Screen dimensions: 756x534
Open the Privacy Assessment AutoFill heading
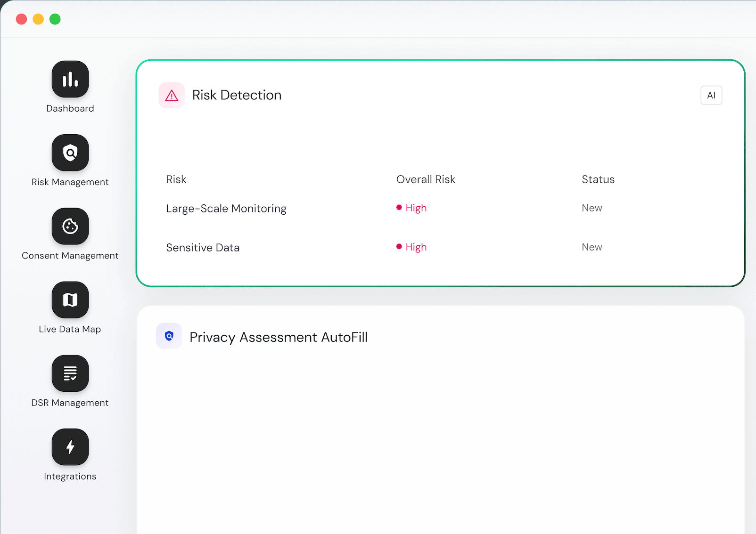tap(279, 337)
